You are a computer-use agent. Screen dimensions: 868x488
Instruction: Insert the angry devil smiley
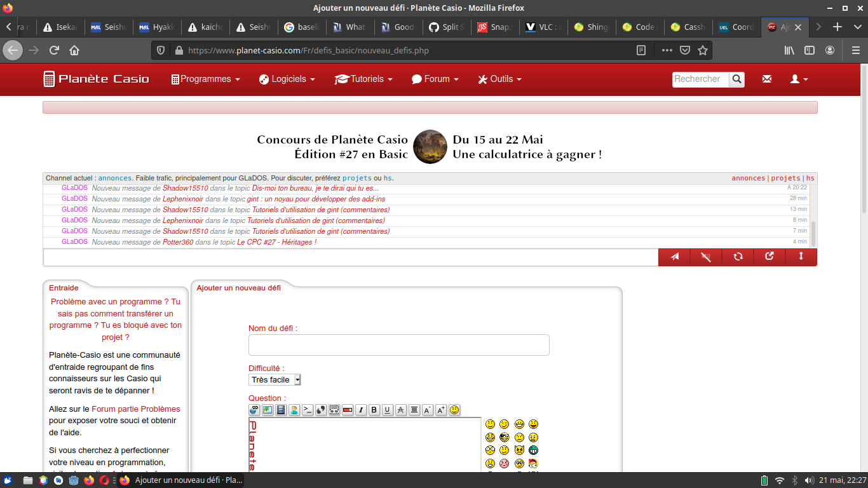pyautogui.click(x=519, y=450)
